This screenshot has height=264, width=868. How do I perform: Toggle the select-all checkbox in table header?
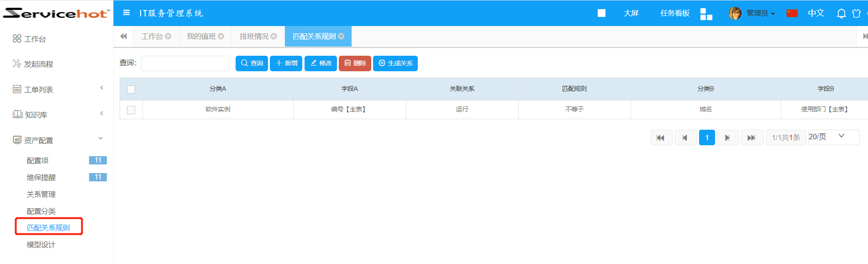(131, 89)
